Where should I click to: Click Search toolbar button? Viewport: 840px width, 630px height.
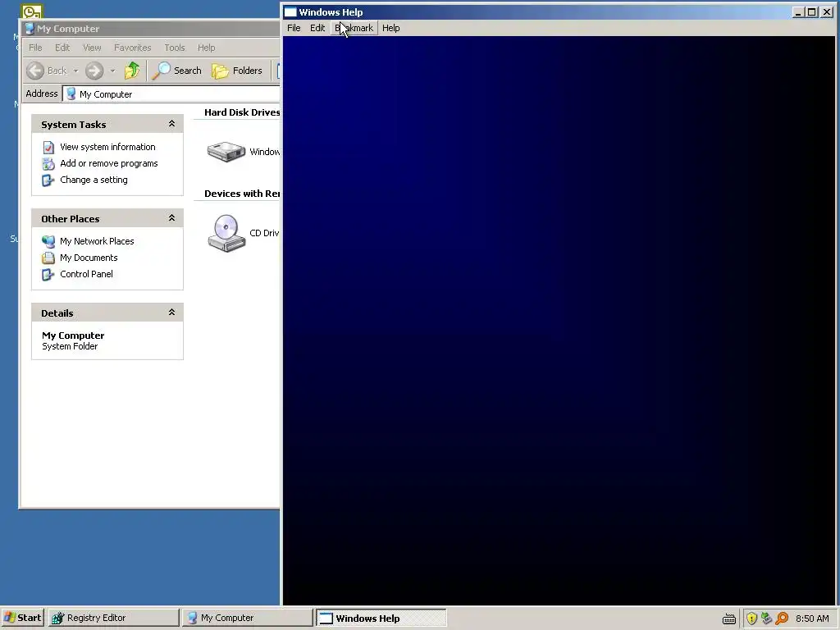[x=177, y=71]
